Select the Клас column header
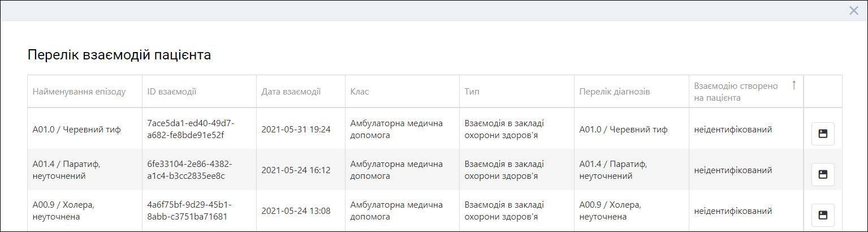Image resolution: width=868 pixels, height=232 pixels. pos(360,91)
